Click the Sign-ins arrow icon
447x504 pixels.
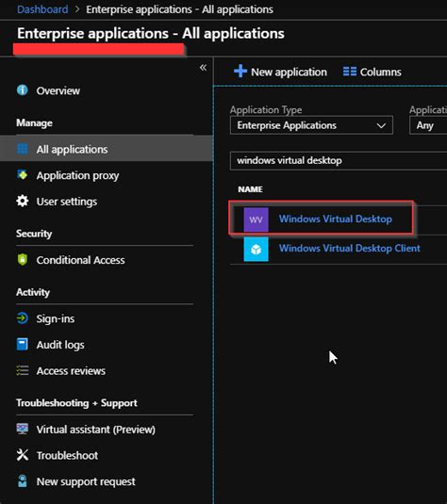point(23,318)
